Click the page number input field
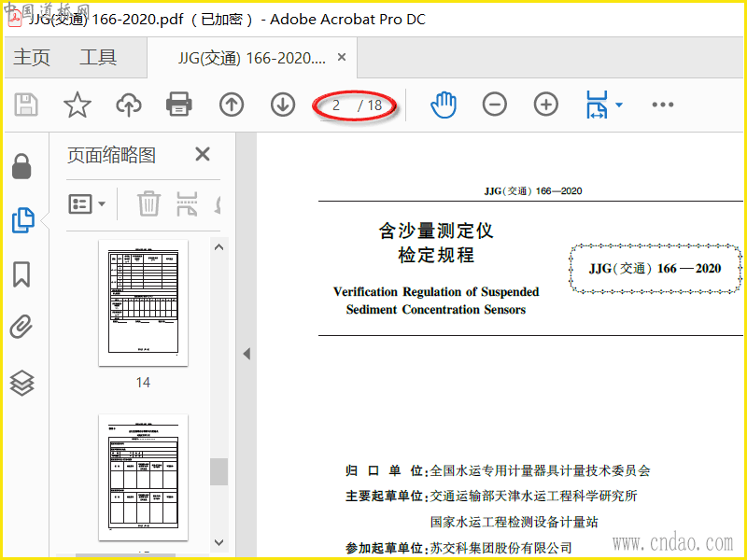Image resolution: width=747 pixels, height=560 pixels. tap(336, 105)
